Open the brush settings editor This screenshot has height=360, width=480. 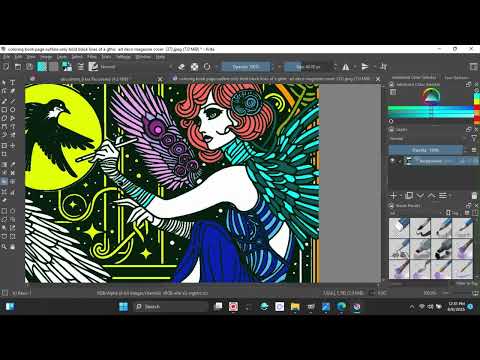click(x=81, y=67)
